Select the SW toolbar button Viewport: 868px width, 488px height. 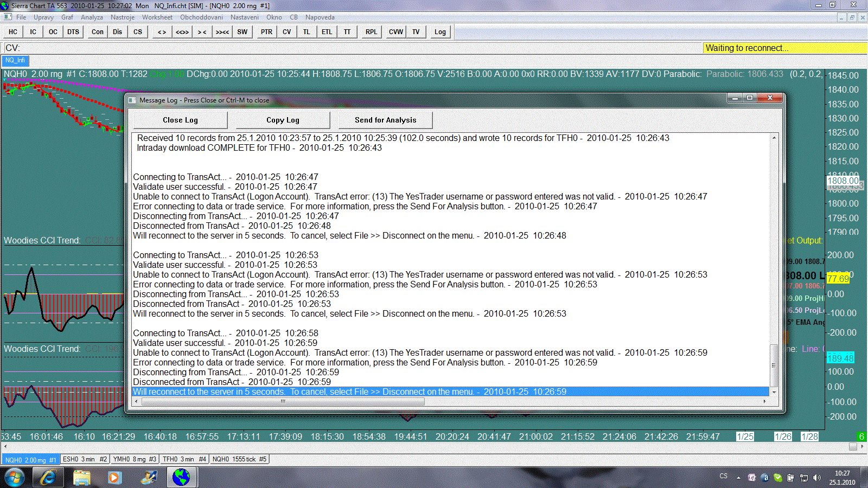(242, 32)
